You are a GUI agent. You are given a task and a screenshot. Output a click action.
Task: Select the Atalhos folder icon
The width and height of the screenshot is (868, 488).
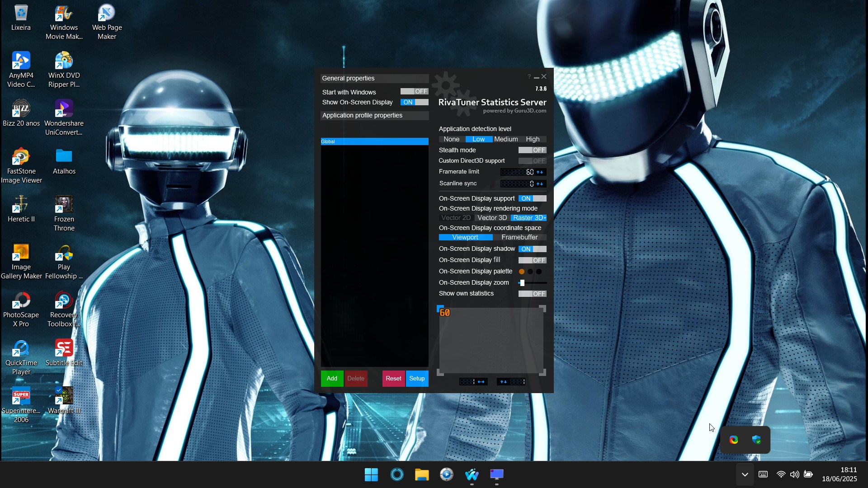click(64, 161)
